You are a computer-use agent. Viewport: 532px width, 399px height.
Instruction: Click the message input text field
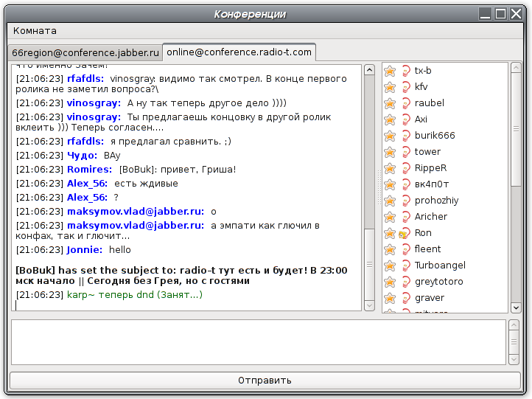[258, 342]
